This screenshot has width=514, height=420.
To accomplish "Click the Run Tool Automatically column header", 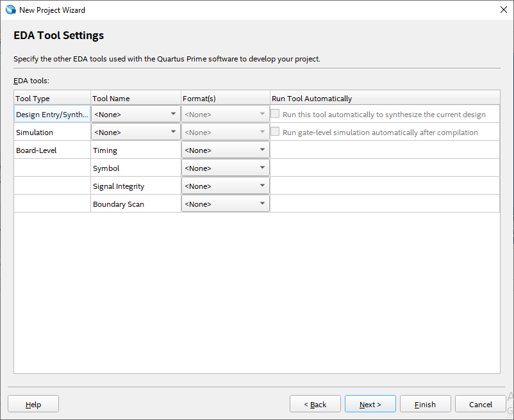I will click(385, 98).
